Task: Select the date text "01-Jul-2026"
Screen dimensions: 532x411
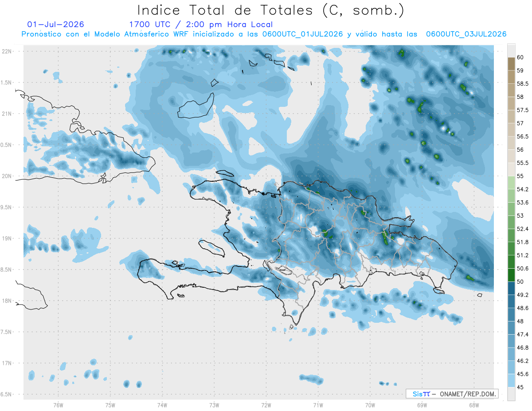Action: tap(55, 24)
